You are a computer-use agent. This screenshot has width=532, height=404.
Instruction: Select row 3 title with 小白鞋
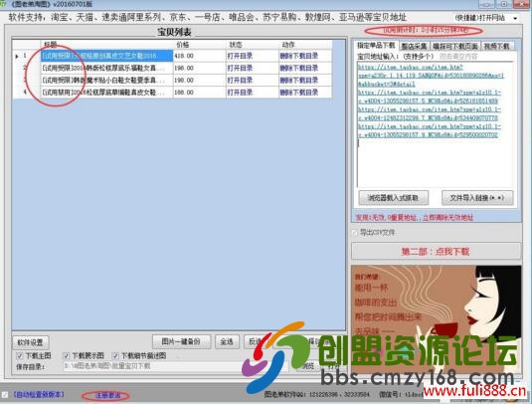coord(106,81)
